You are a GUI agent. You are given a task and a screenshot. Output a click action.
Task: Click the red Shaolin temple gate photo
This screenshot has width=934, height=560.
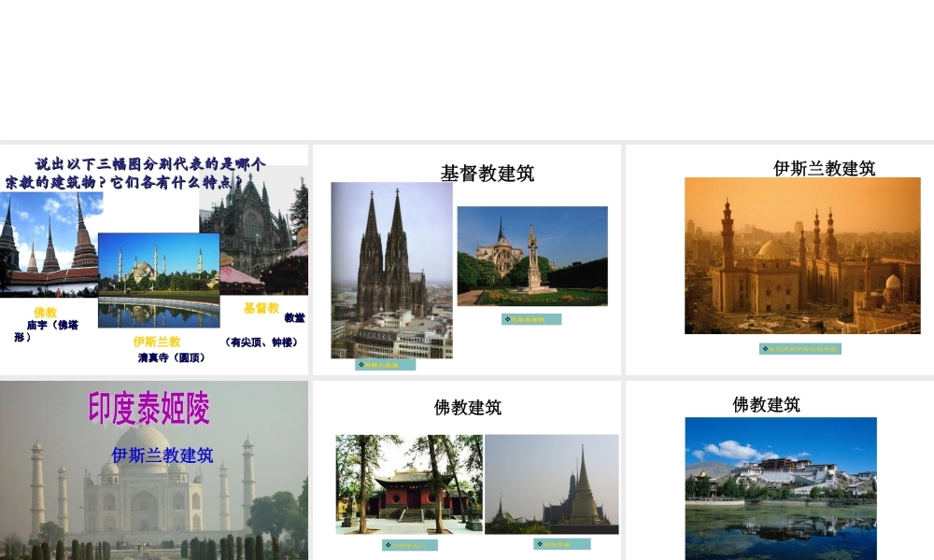pyautogui.click(x=409, y=483)
